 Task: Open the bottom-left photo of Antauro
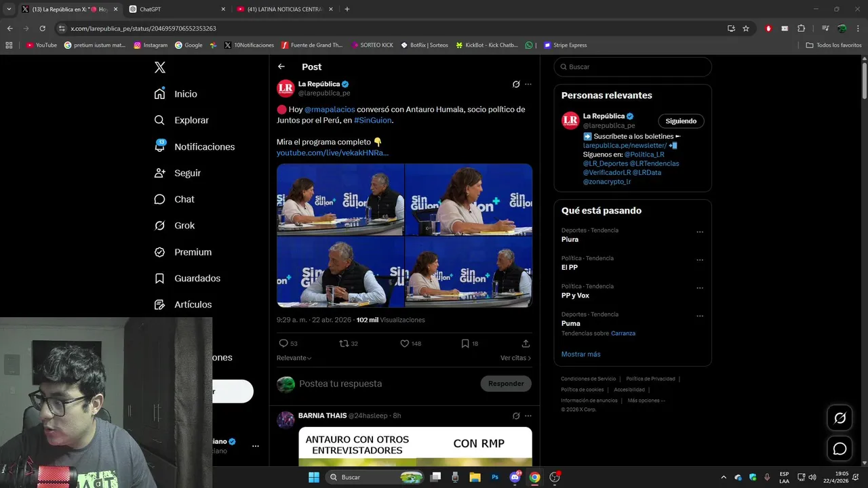coord(340,272)
